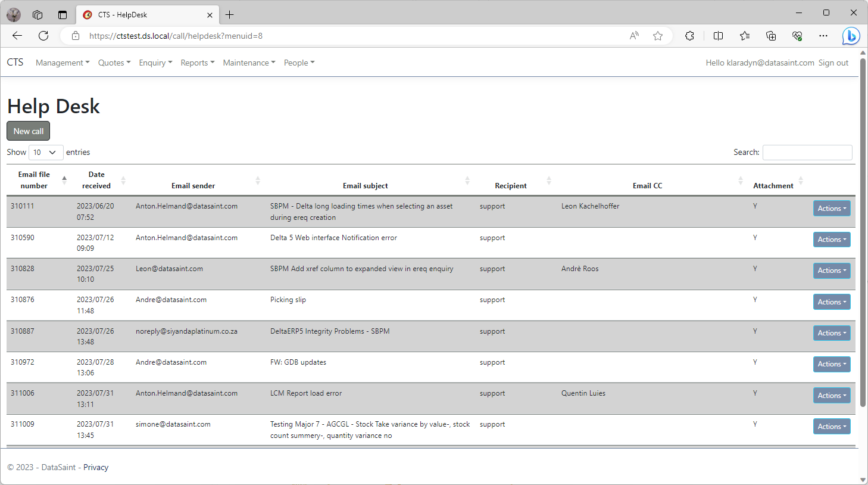Screen dimensions: 868x485
Task: Select subject 'DeltaERP5 Integrity Problems - SBPM'
Action: click(x=330, y=331)
